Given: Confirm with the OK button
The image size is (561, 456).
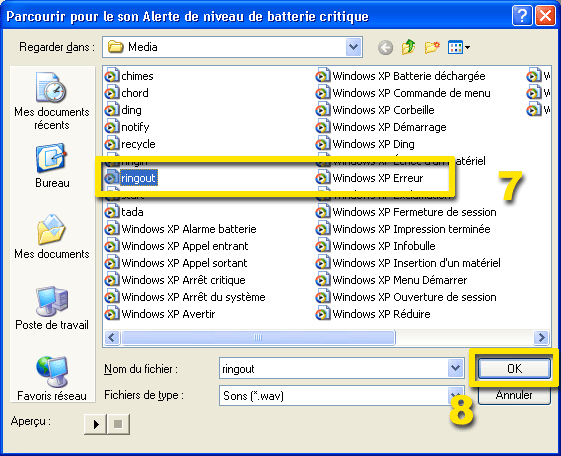Looking at the screenshot, I should 514,368.
